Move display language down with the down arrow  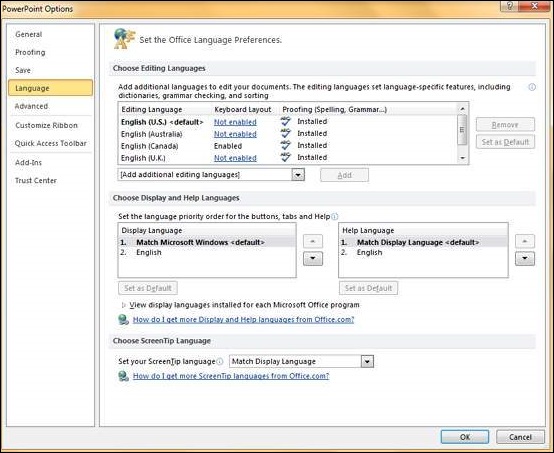pyautogui.click(x=313, y=258)
